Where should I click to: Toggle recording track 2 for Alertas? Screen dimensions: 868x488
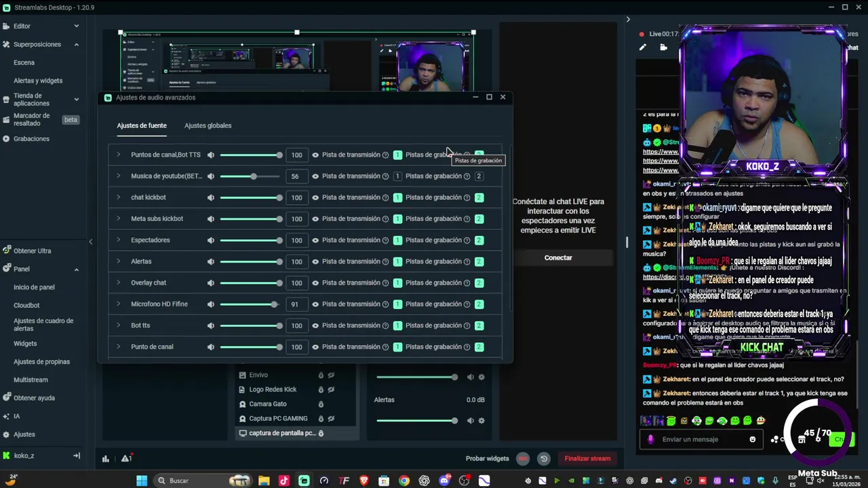coord(479,262)
